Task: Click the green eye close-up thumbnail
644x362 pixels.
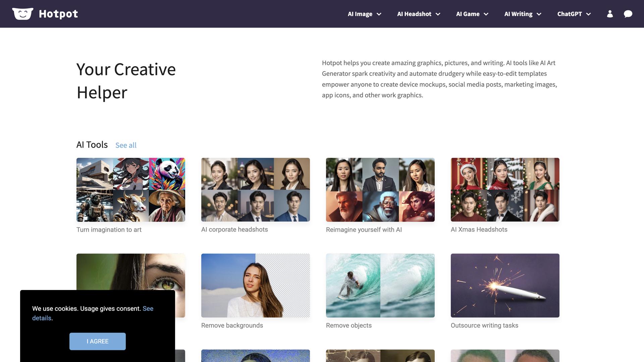Action: (130, 271)
